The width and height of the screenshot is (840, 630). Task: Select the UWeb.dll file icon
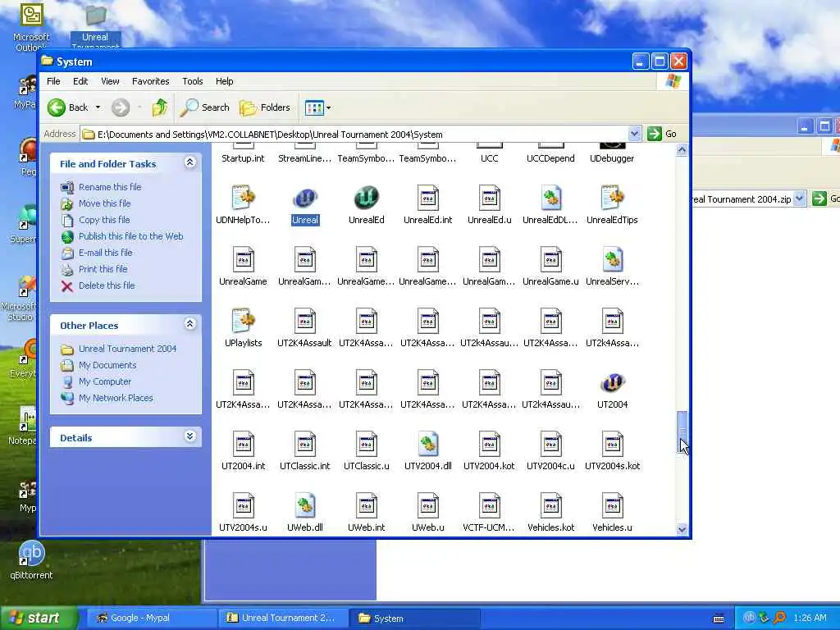coord(305,505)
